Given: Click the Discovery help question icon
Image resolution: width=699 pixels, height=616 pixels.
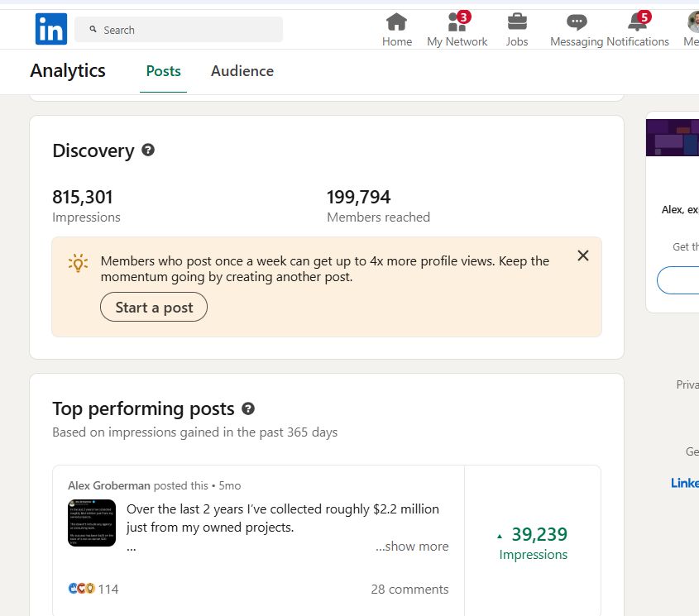Looking at the screenshot, I should pyautogui.click(x=148, y=150).
